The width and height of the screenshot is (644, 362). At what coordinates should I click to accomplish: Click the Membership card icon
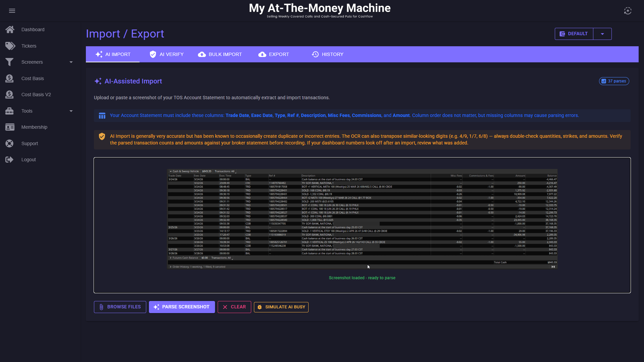(10, 127)
